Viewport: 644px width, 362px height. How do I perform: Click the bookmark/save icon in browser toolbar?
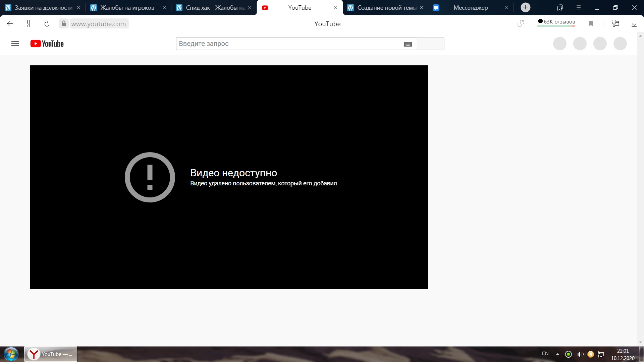(590, 23)
